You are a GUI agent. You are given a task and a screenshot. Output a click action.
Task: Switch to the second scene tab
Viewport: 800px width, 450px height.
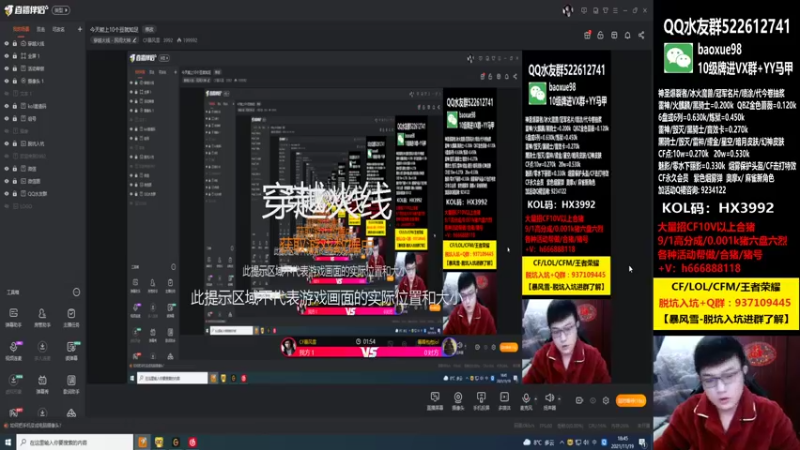click(41, 29)
